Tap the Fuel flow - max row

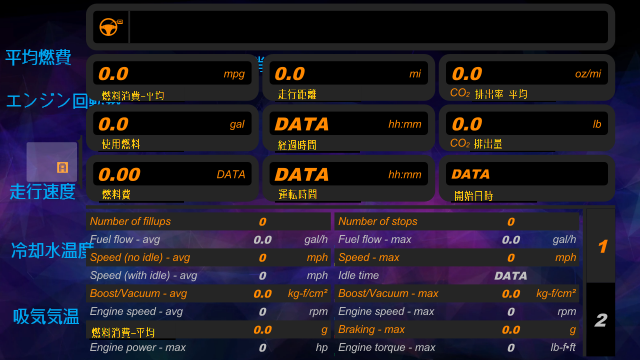(x=457, y=240)
